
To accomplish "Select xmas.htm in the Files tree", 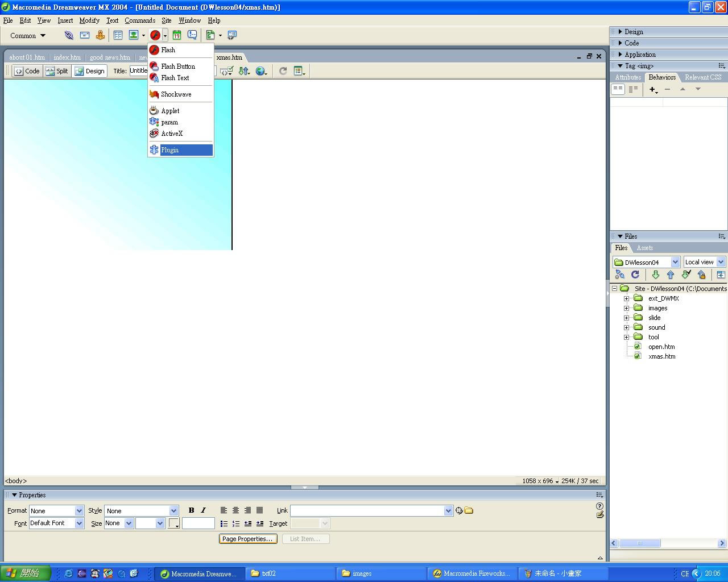I will [x=661, y=356].
